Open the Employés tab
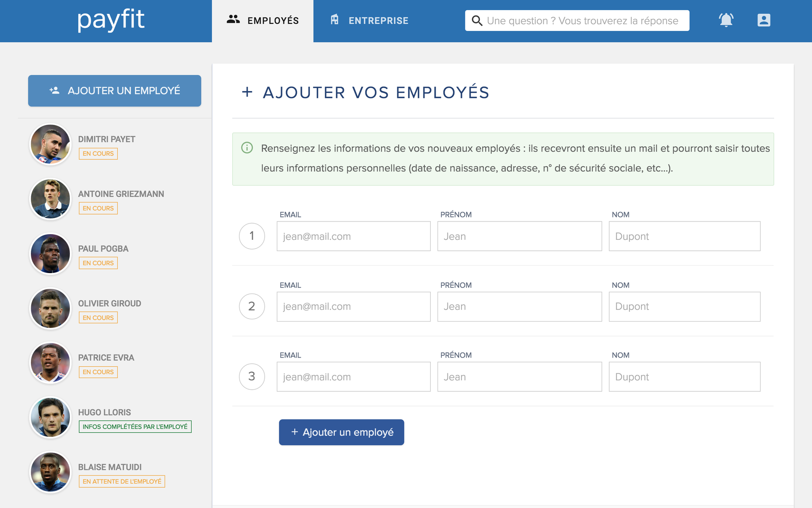This screenshot has height=508, width=812. pos(263,21)
